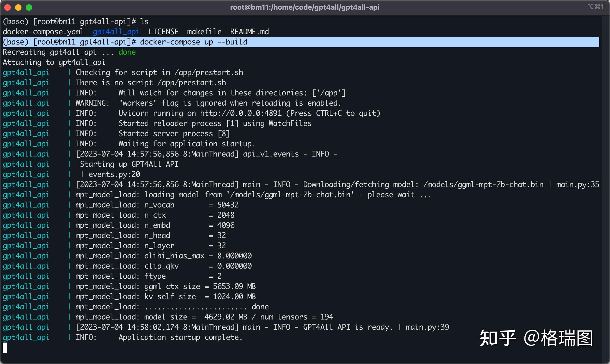
Task: Click the terminal window title root@bm11 path
Action: 305,7
